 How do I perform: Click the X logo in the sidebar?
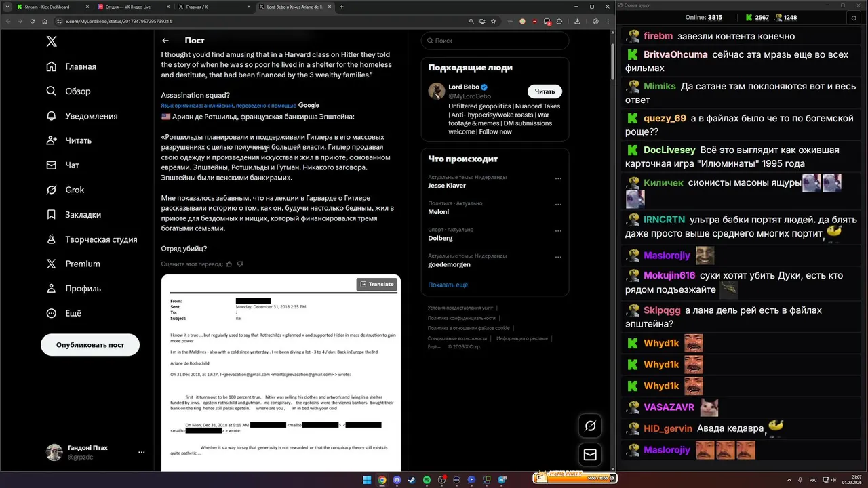(52, 41)
